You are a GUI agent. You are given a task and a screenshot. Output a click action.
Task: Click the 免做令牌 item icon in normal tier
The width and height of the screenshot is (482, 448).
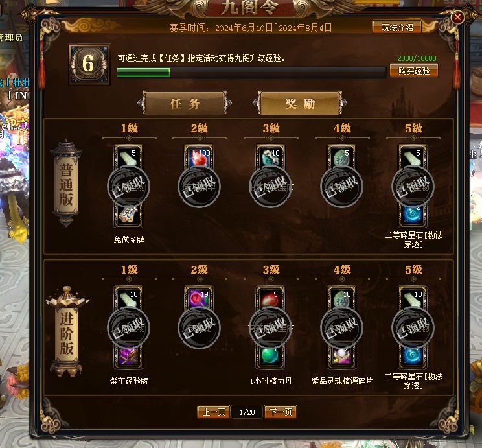[x=128, y=215]
